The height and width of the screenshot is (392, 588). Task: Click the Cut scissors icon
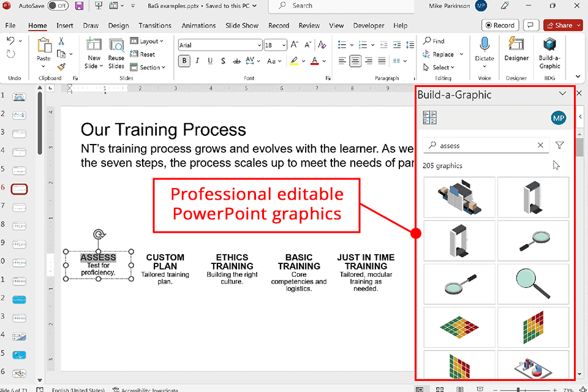(61, 41)
